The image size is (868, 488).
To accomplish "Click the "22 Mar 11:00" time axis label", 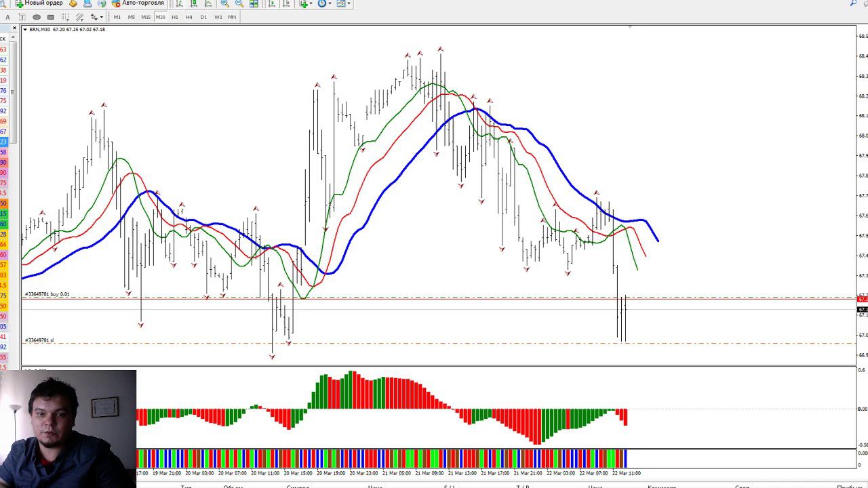I will [627, 473].
